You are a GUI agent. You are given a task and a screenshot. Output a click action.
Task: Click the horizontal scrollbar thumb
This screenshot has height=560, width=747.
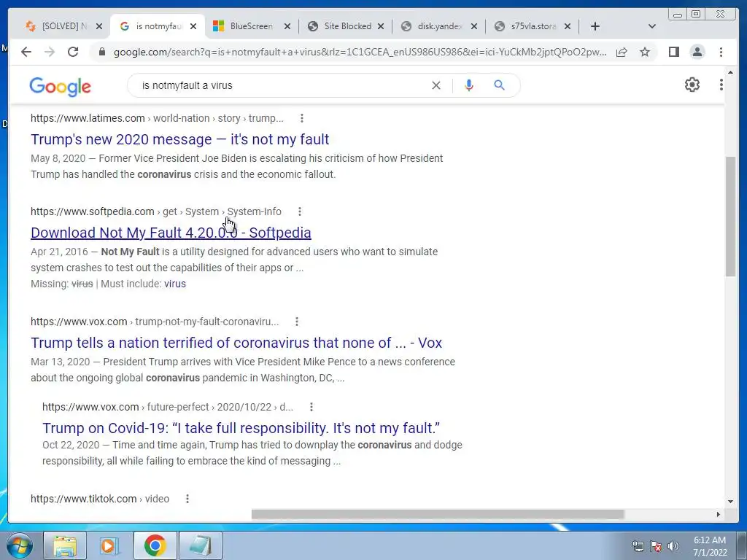point(438,514)
